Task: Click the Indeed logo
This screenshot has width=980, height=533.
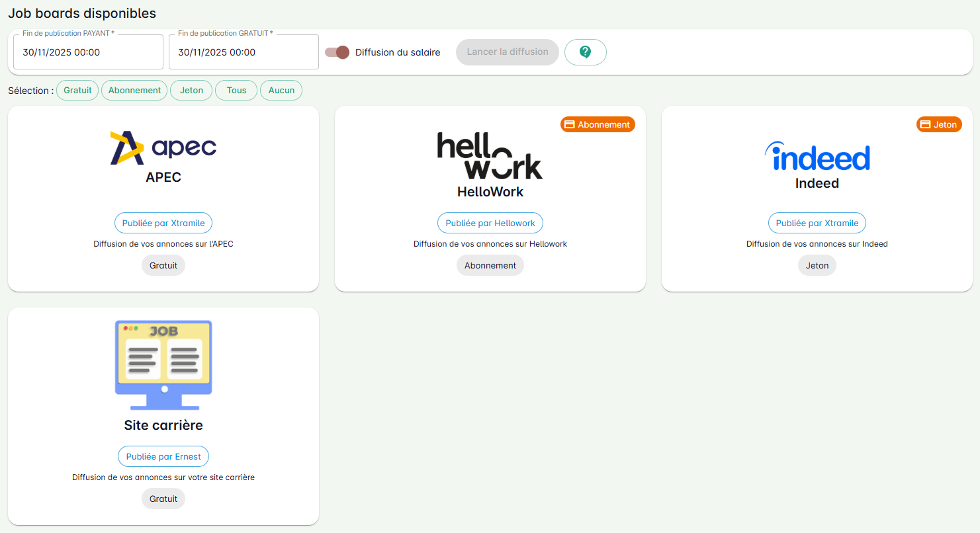Action: tap(817, 157)
